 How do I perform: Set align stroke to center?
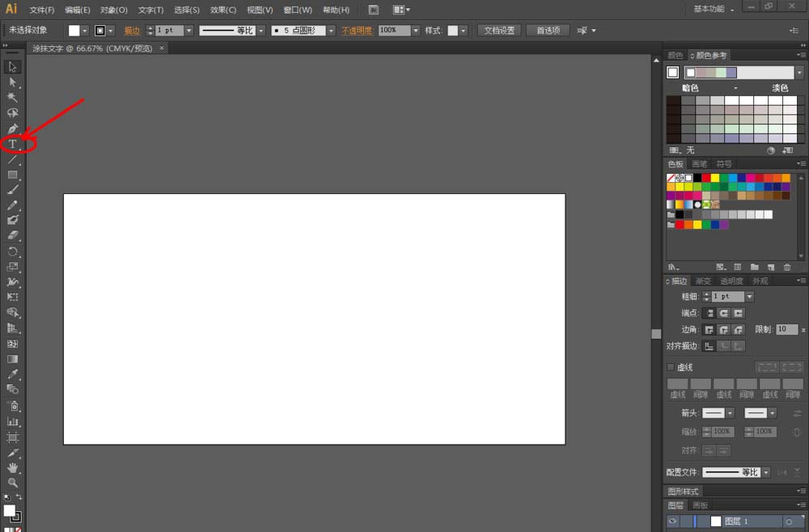[x=709, y=346]
